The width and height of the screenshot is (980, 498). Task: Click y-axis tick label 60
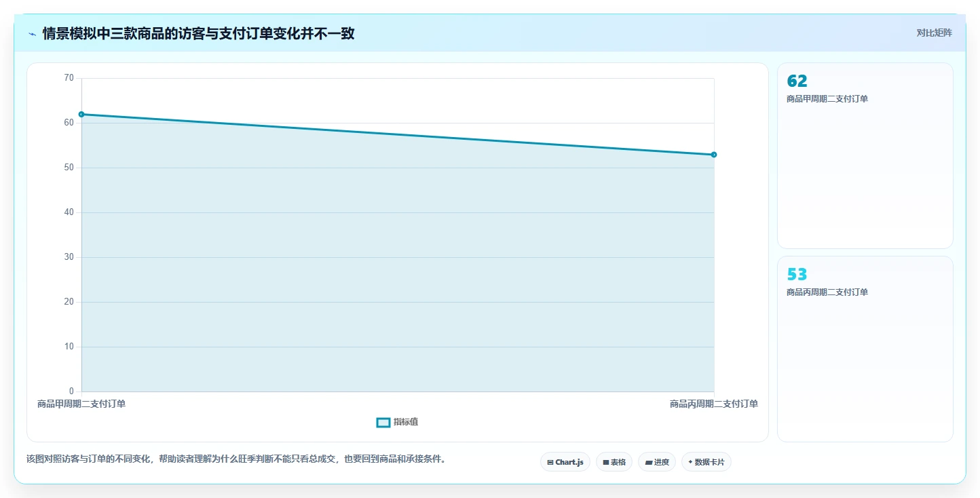69,123
